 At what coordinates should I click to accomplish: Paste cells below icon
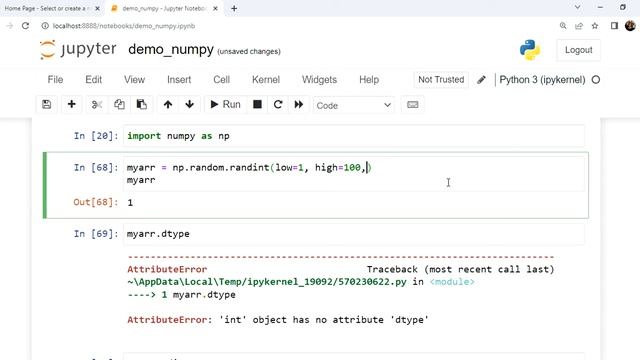tap(142, 104)
